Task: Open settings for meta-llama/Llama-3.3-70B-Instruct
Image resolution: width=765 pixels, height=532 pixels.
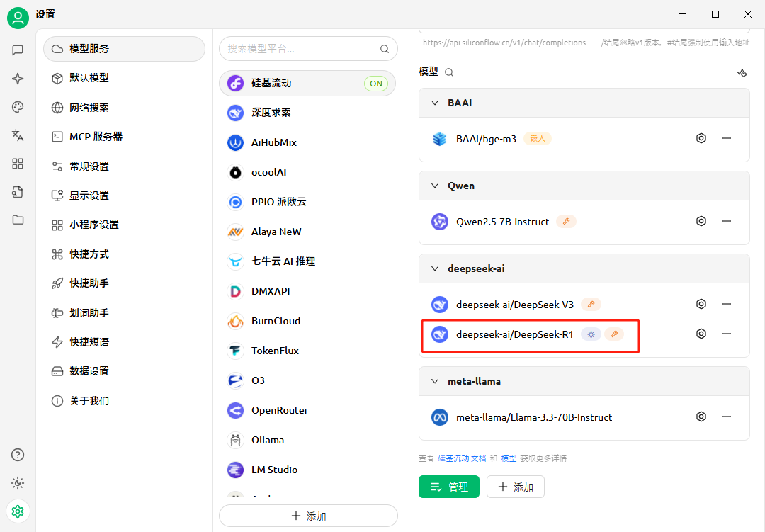Action: click(x=701, y=417)
